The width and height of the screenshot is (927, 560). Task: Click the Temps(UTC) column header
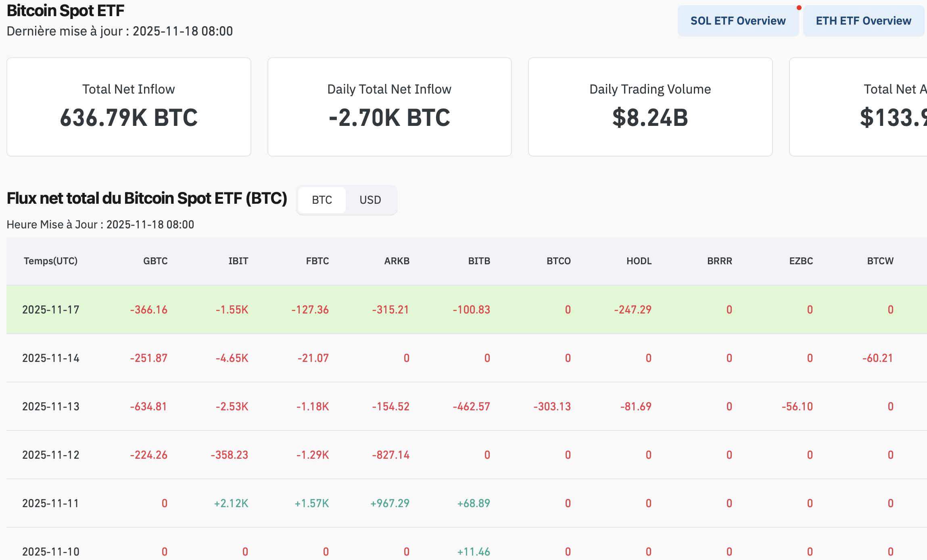pyautogui.click(x=50, y=261)
